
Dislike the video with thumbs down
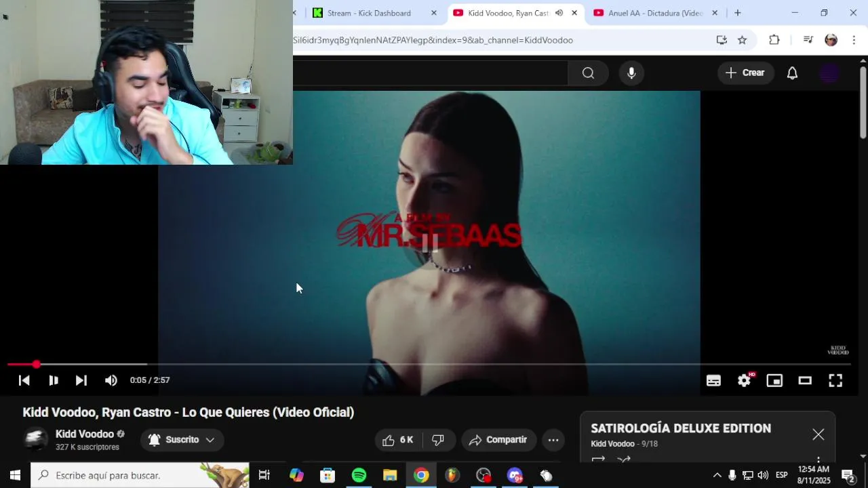(438, 440)
